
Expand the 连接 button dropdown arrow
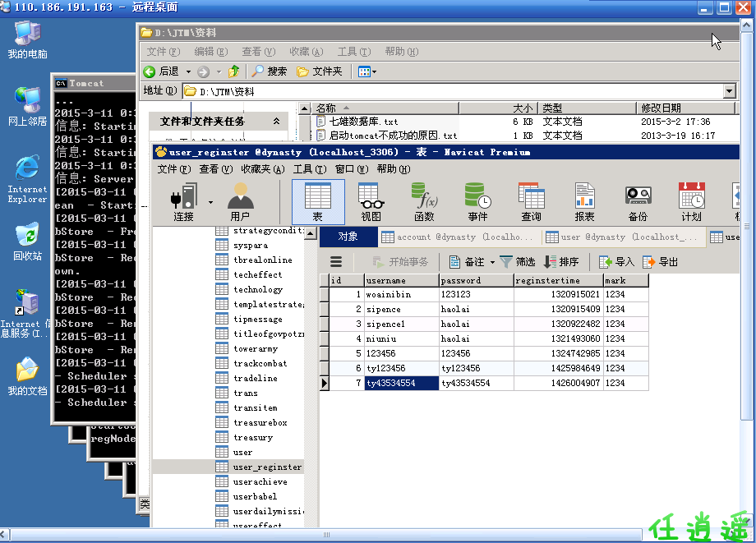210,201
